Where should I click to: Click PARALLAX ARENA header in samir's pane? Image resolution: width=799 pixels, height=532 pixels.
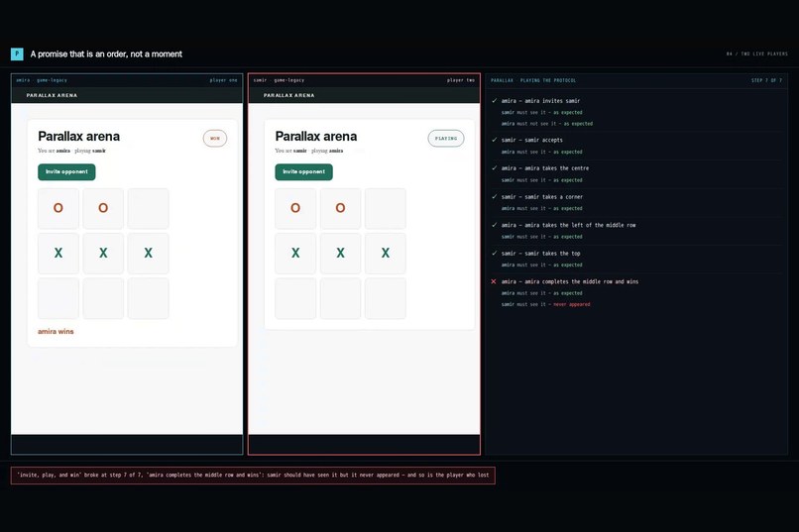point(288,95)
